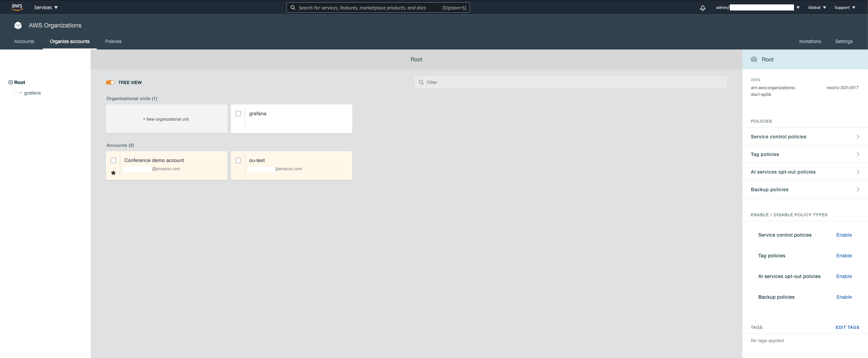
Task: Open Service control policies via its chevron arrow
Action: tap(858, 137)
